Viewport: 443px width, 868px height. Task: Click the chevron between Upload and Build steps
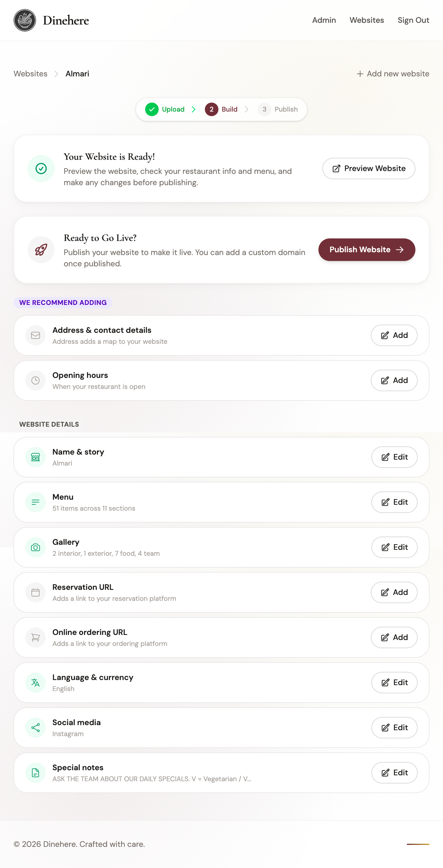click(x=194, y=109)
